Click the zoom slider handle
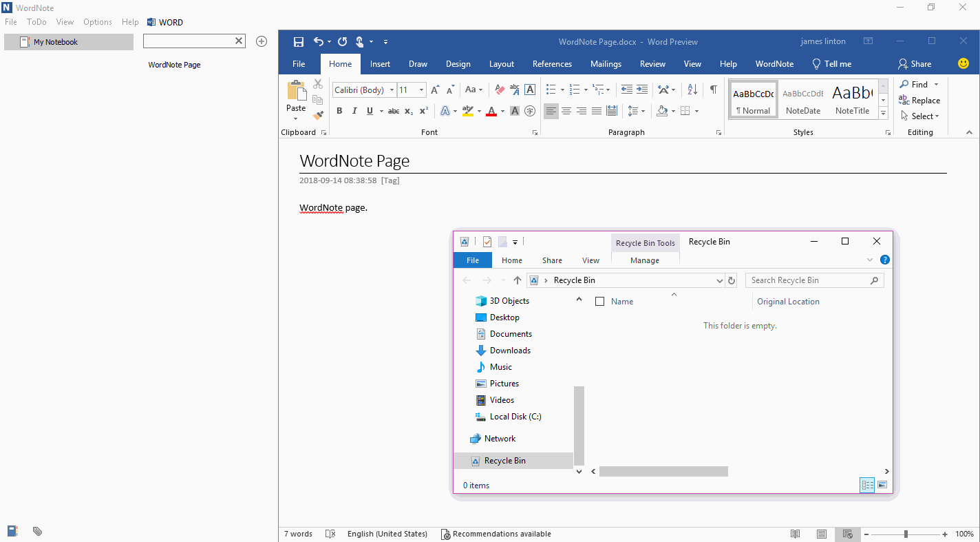The image size is (980, 542). point(906,534)
